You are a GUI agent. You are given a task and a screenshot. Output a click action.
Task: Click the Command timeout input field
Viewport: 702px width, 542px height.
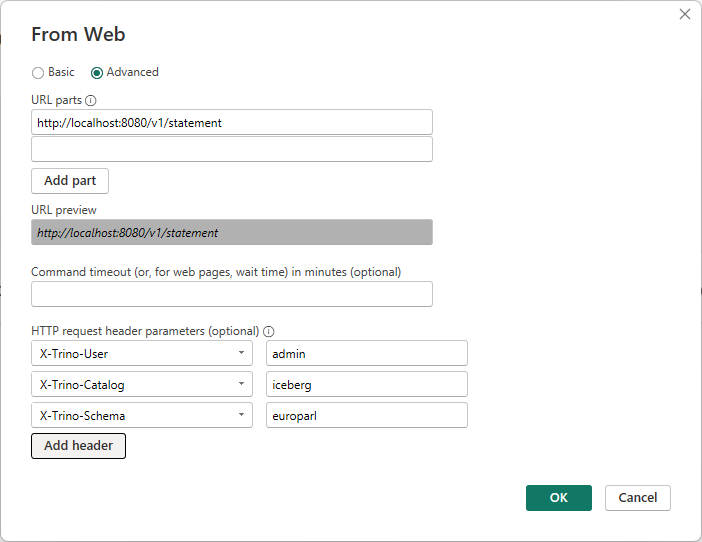(x=231, y=294)
